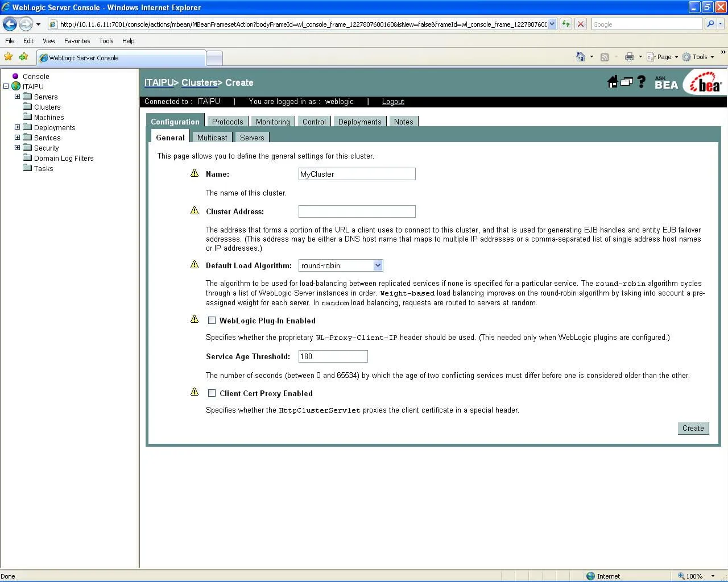Click the Name input field
728x582 pixels.
357,174
